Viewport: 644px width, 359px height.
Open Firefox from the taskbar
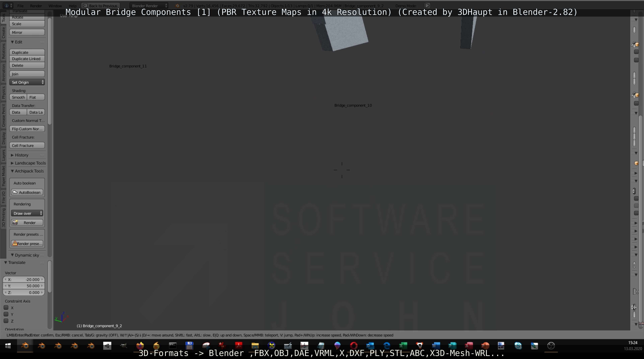[x=140, y=346]
